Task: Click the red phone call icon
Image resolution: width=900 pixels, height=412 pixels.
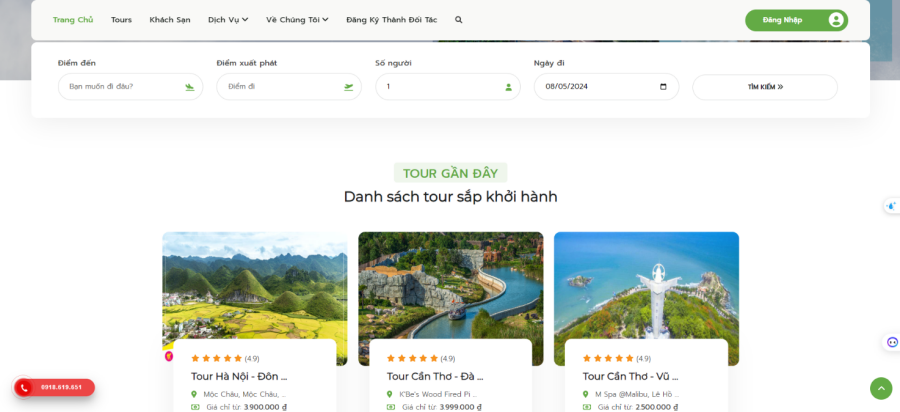Action: 24,388
